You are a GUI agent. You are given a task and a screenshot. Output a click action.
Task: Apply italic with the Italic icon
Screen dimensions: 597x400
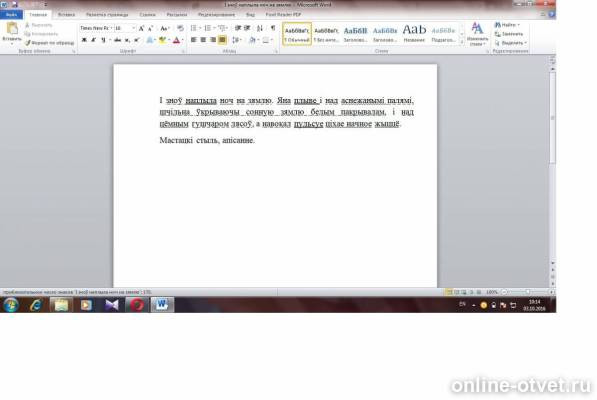(94, 40)
